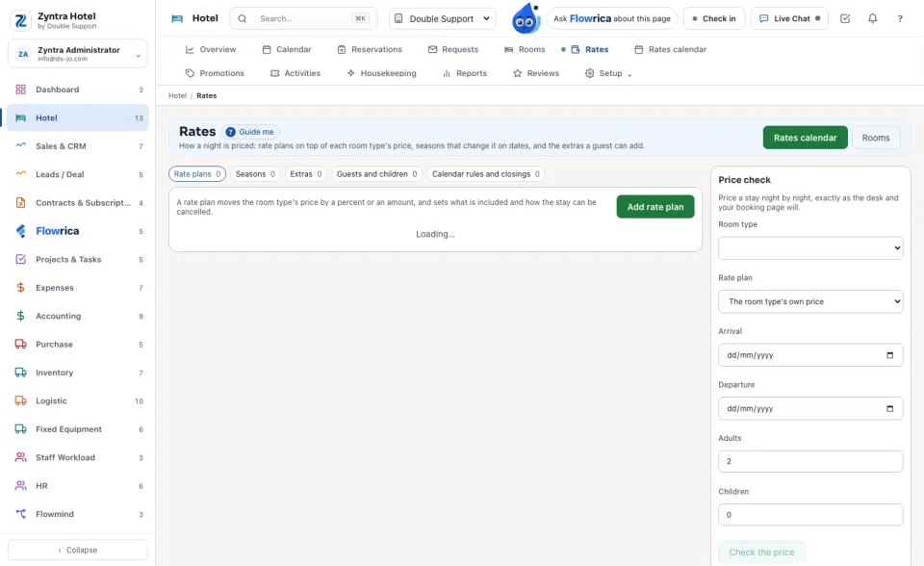Open the Double Support company dropdown
Screen dimensions: 924x566
point(442,18)
